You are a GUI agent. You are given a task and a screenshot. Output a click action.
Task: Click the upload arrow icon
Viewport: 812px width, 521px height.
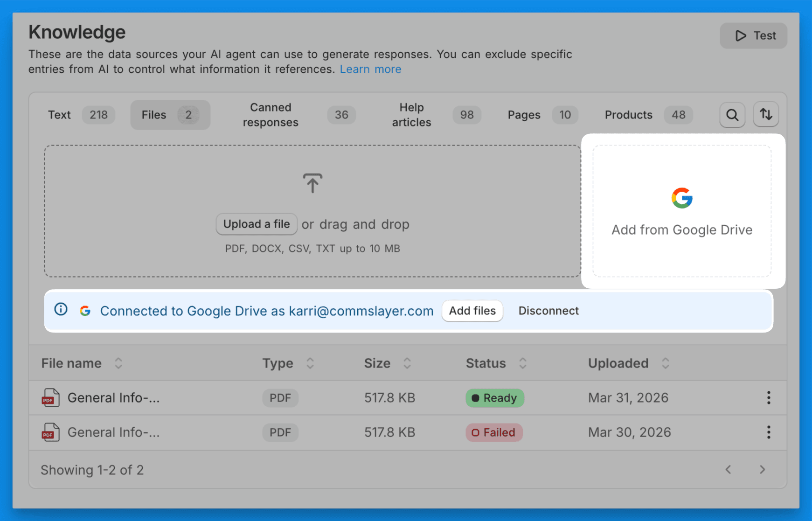tap(312, 183)
